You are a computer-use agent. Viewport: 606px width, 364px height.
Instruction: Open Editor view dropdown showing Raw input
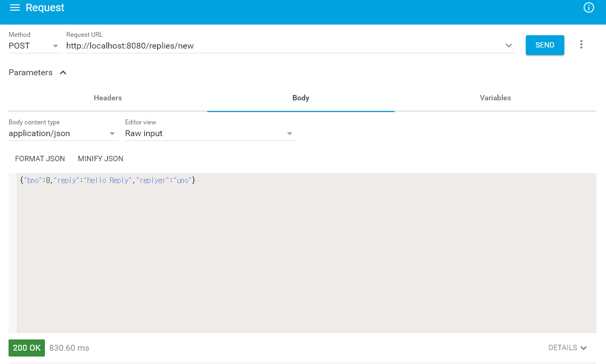coord(210,133)
